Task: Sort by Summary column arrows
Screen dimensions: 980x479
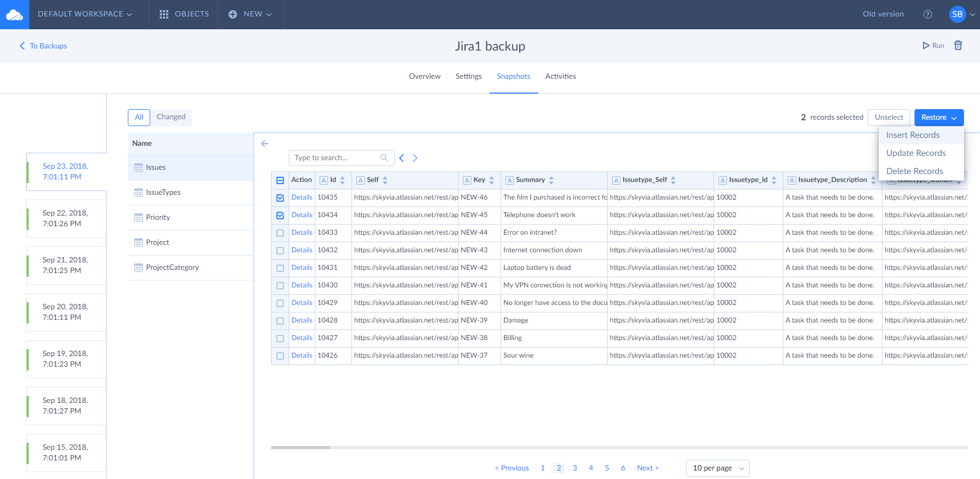Action: tap(551, 180)
